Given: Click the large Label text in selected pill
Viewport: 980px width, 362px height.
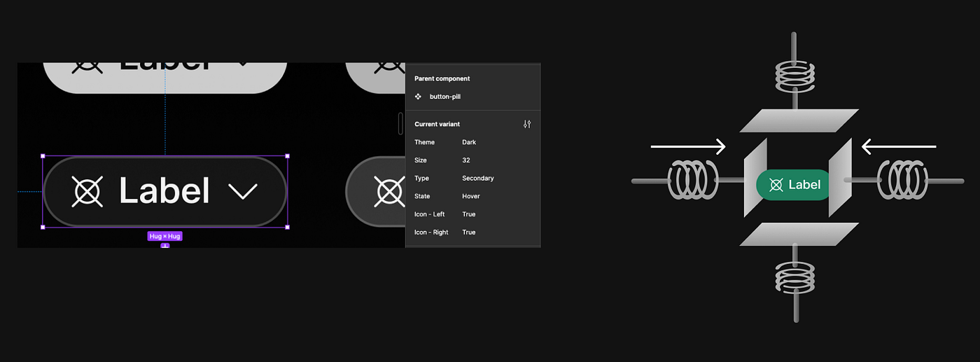Looking at the screenshot, I should click(164, 190).
